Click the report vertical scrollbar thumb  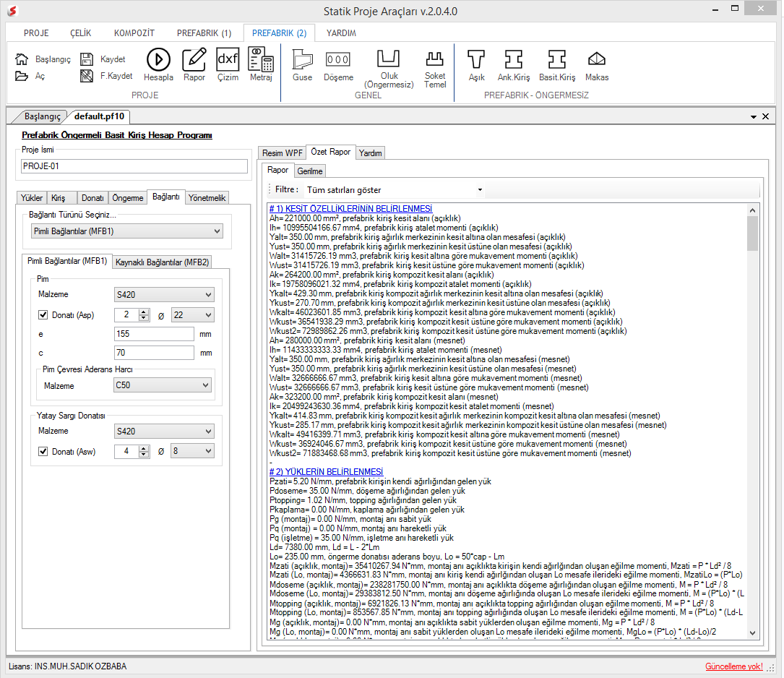click(x=752, y=233)
